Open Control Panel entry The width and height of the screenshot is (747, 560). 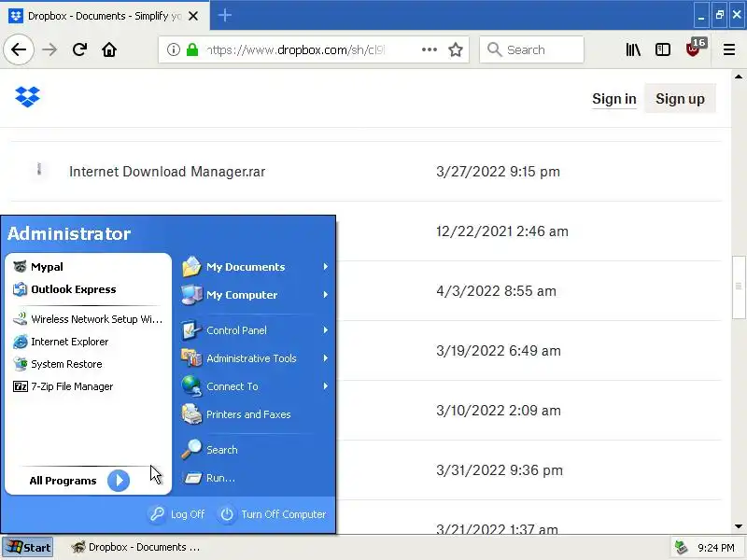(255, 330)
